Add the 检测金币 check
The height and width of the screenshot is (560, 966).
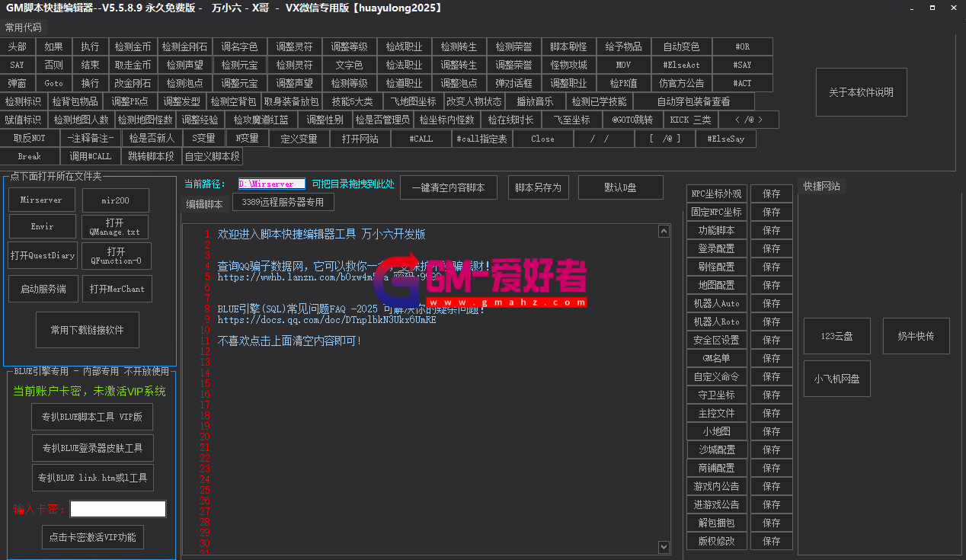point(133,46)
